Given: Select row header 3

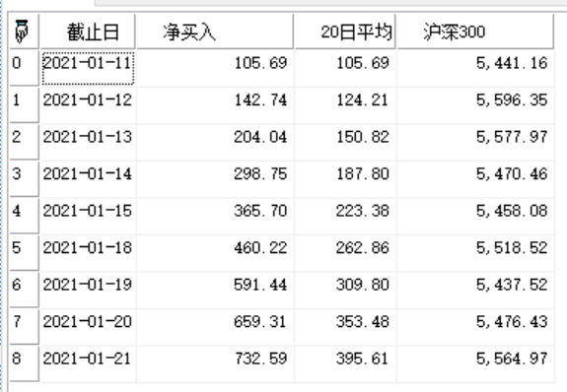Looking at the screenshot, I should [24, 179].
